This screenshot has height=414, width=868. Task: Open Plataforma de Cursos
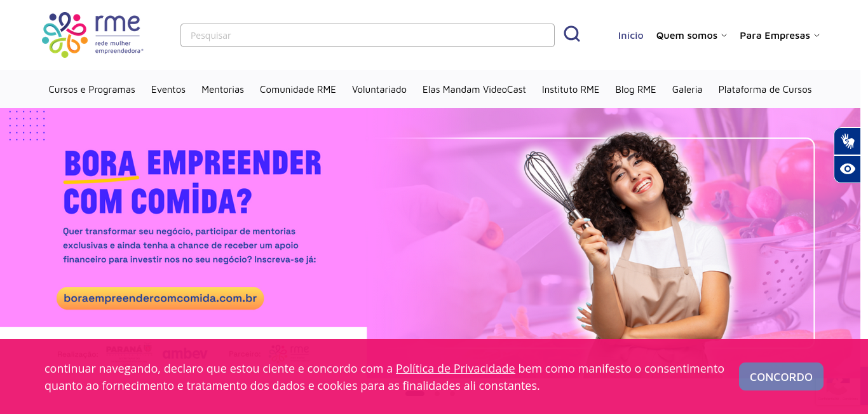(765, 90)
